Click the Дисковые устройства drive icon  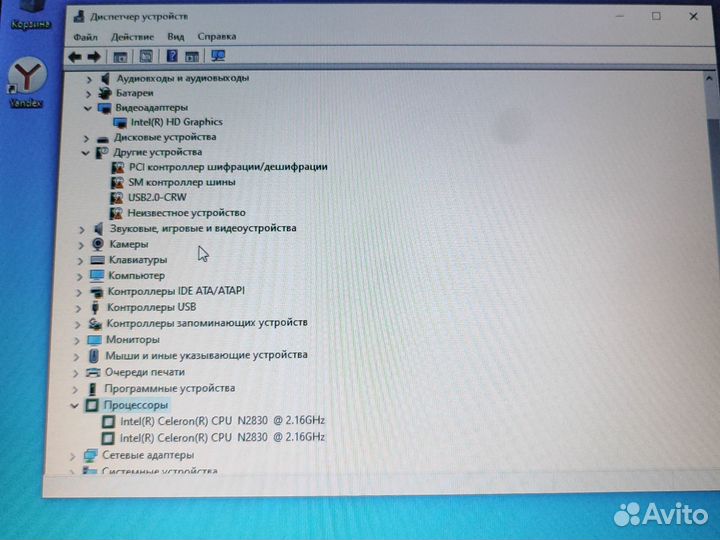[x=103, y=138]
